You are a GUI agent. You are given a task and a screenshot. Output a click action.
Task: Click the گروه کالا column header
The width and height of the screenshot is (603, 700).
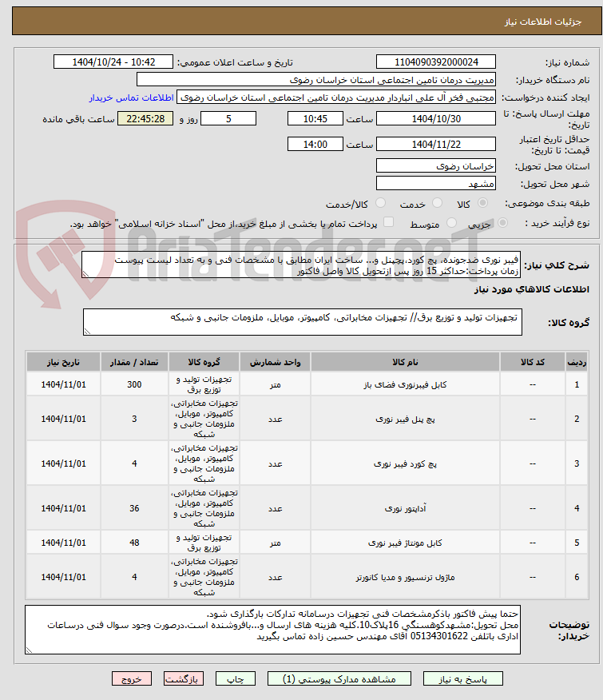(x=204, y=362)
